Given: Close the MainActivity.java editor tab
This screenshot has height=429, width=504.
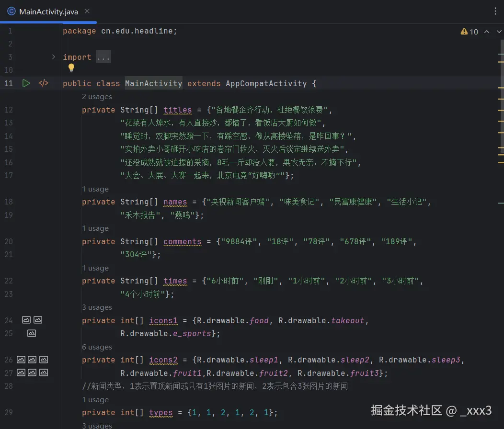Looking at the screenshot, I should [x=87, y=11].
